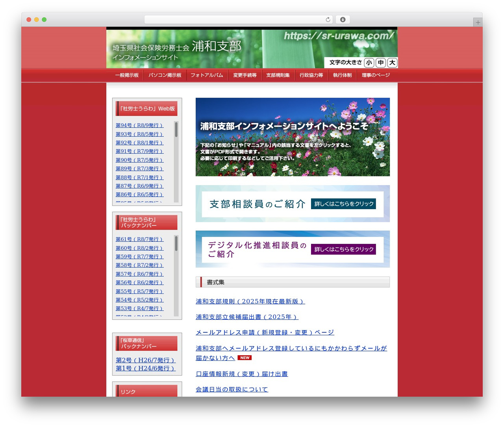Click 支部相談員のご紹介 banner button
The width and height of the screenshot is (504, 427).
[x=343, y=204]
